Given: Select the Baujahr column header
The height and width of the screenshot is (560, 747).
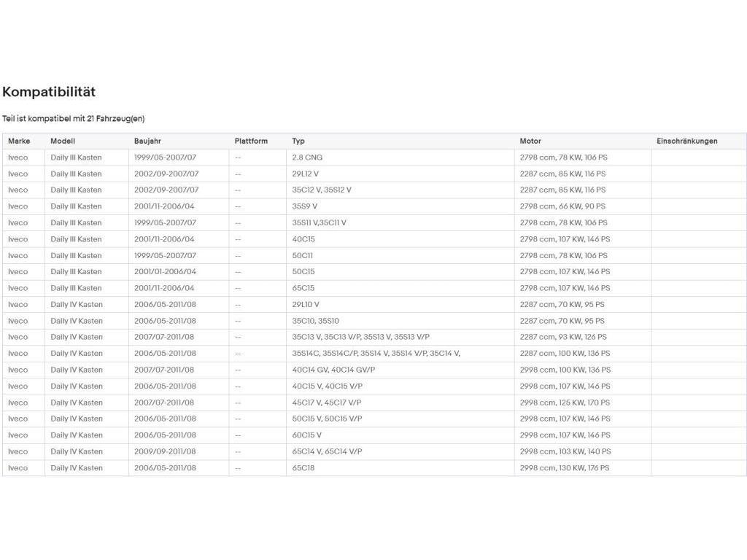Looking at the screenshot, I should click(x=147, y=141).
